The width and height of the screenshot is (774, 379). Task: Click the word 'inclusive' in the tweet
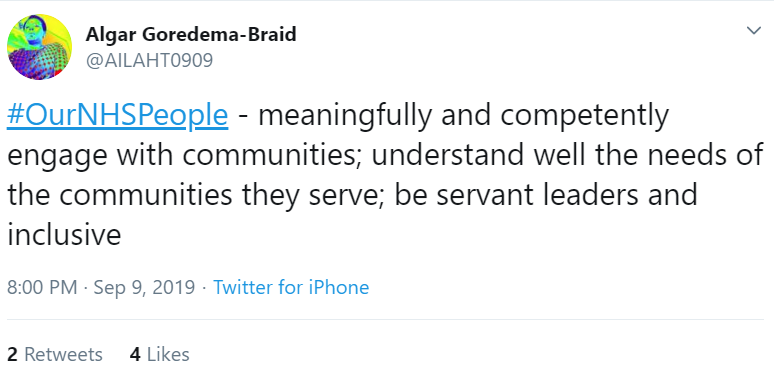tap(64, 234)
